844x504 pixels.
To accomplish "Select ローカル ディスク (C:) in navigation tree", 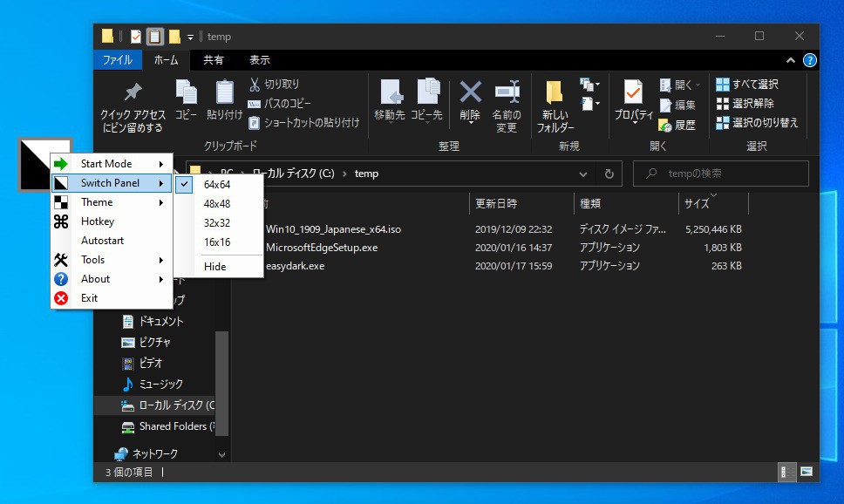I will point(154,405).
